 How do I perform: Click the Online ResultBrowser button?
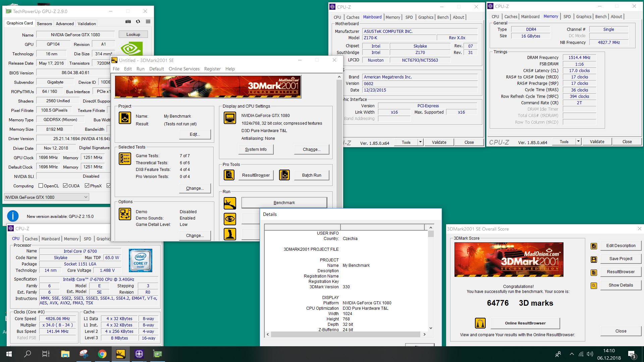pyautogui.click(x=525, y=323)
